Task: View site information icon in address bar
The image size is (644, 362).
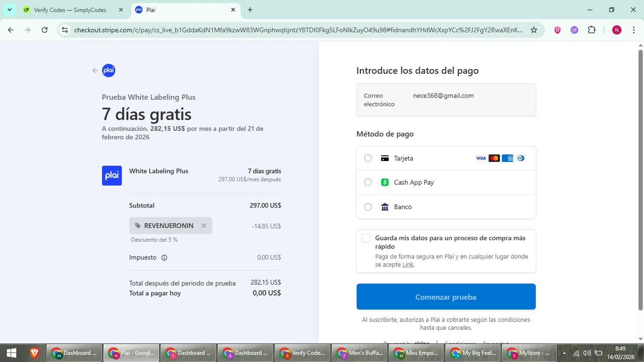Action: [65, 30]
